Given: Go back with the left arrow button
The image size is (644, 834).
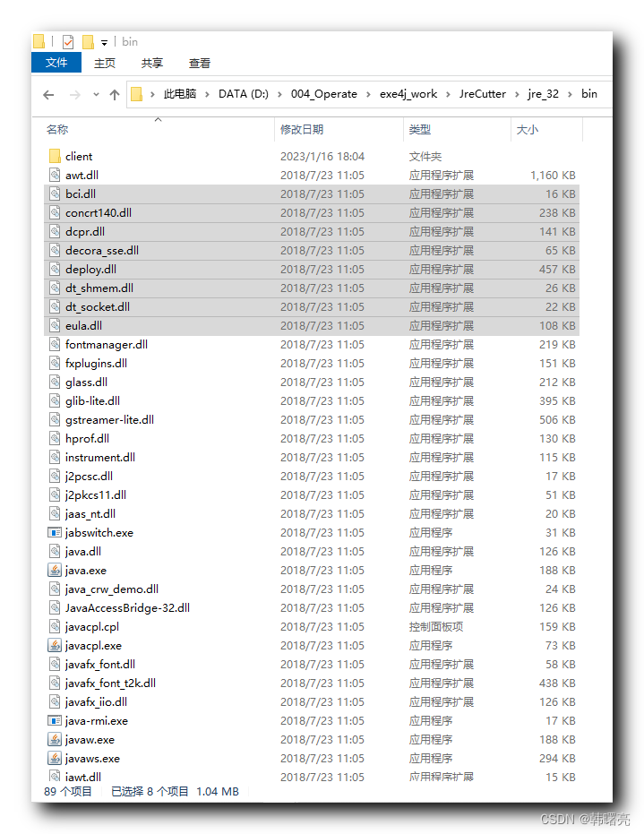Looking at the screenshot, I should (x=48, y=95).
